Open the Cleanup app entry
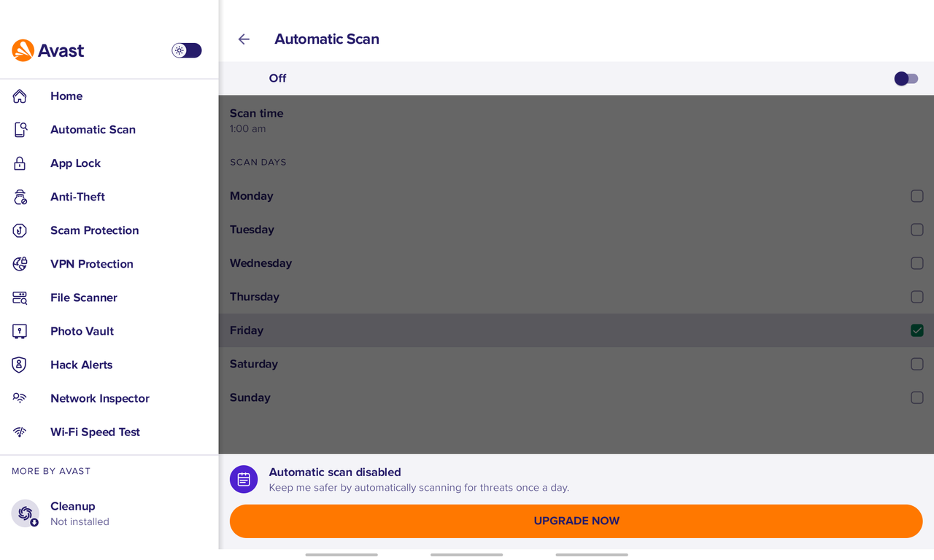 point(109,513)
